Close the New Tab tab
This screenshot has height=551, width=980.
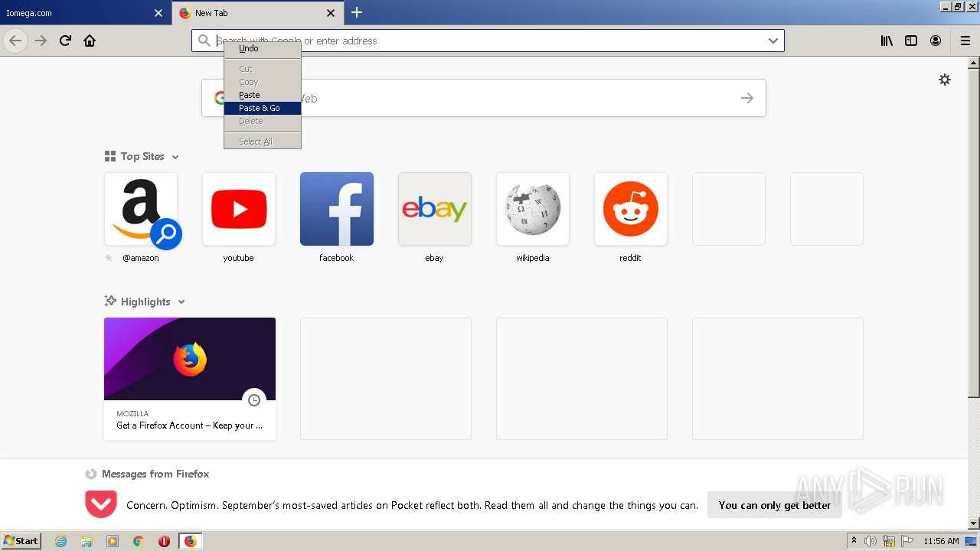[x=331, y=13]
